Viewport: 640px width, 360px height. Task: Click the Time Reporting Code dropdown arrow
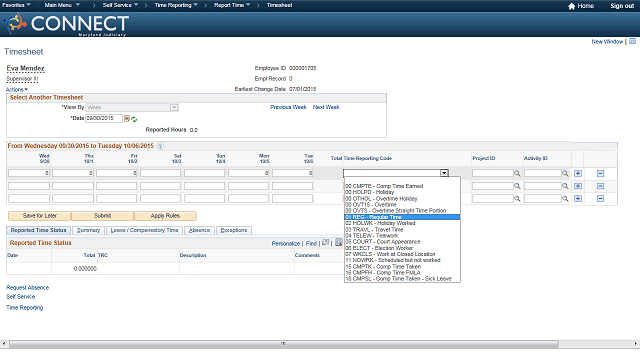point(444,173)
